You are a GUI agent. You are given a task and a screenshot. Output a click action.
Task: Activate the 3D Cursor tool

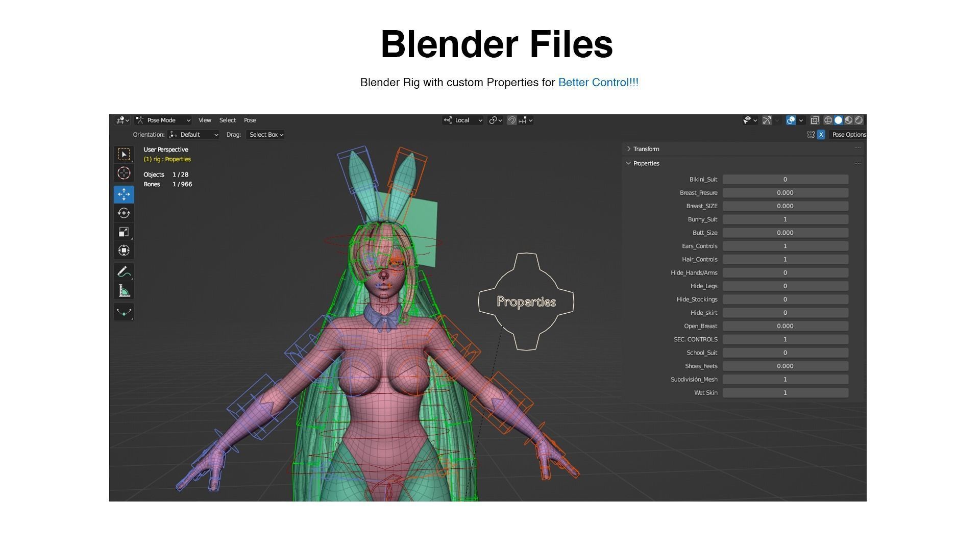[x=124, y=173]
